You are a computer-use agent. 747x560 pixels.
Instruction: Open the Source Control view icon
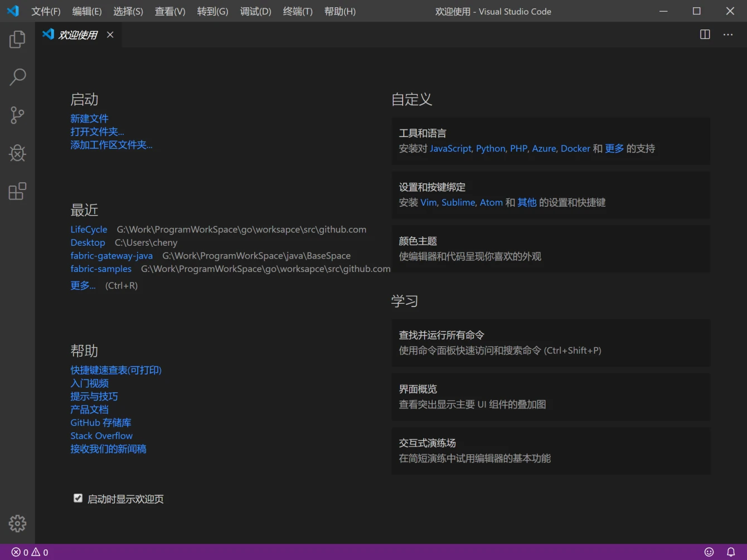[x=17, y=115]
